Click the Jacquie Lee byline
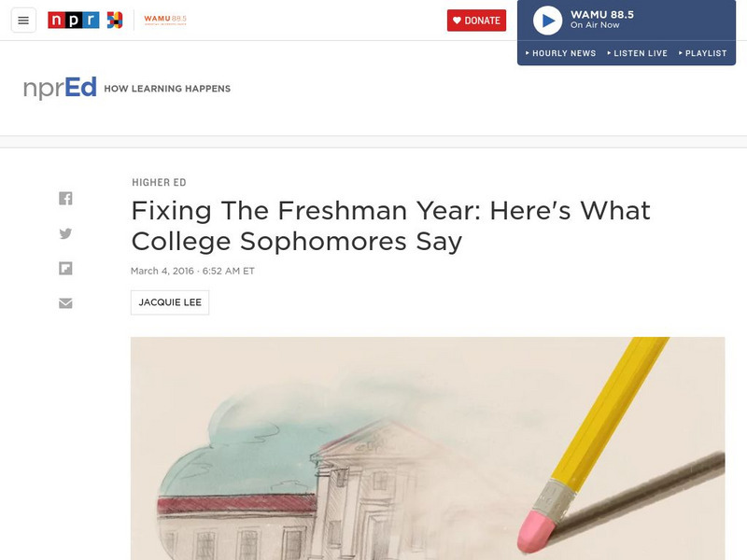Viewport: 747px width, 560px height. (x=171, y=301)
